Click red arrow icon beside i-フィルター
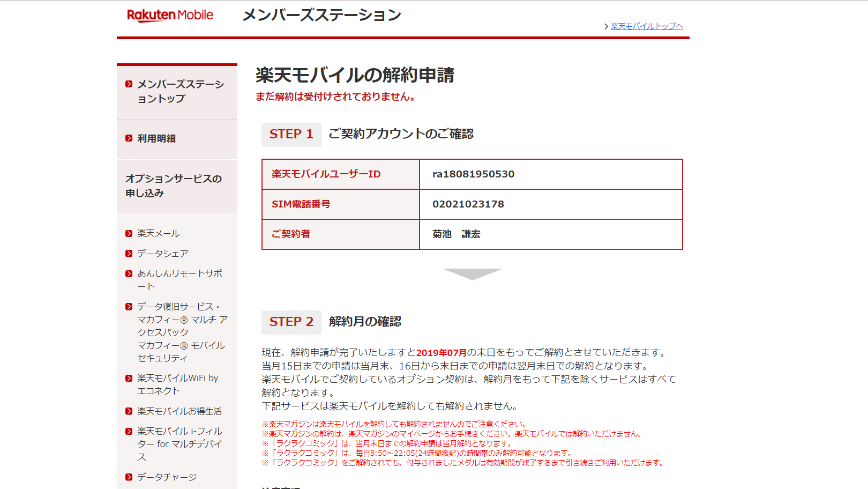 (x=129, y=432)
